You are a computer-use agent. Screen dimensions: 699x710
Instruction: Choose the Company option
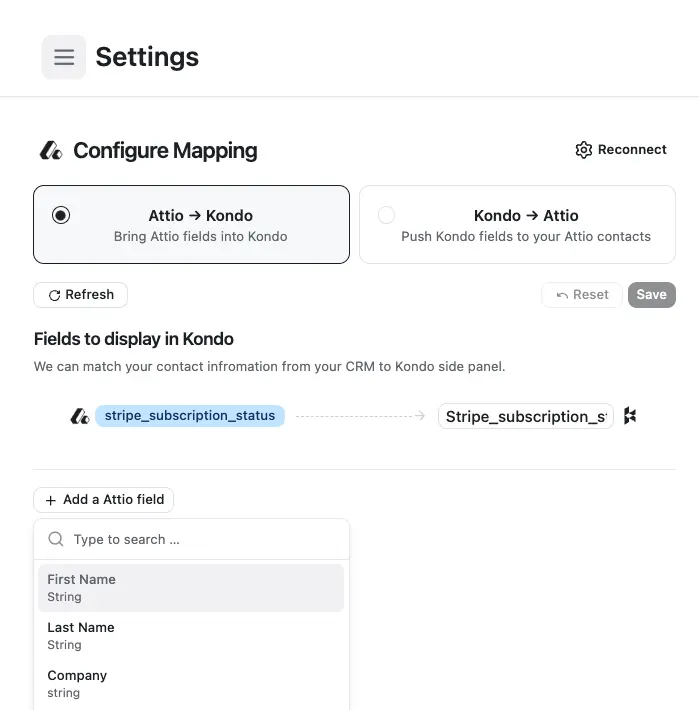click(191, 684)
